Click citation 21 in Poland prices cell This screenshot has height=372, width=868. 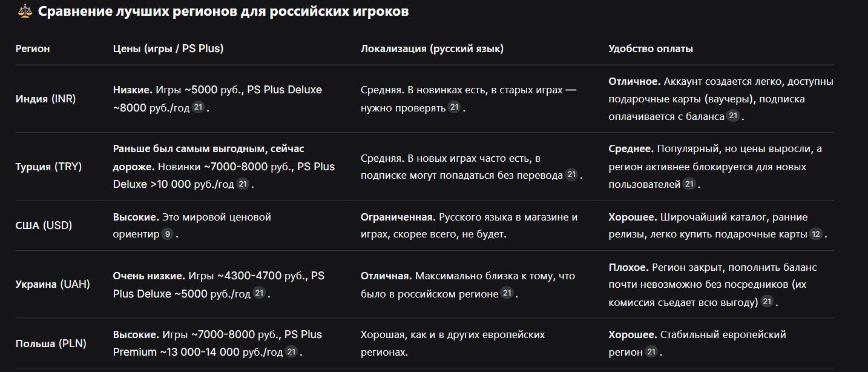[x=291, y=351]
